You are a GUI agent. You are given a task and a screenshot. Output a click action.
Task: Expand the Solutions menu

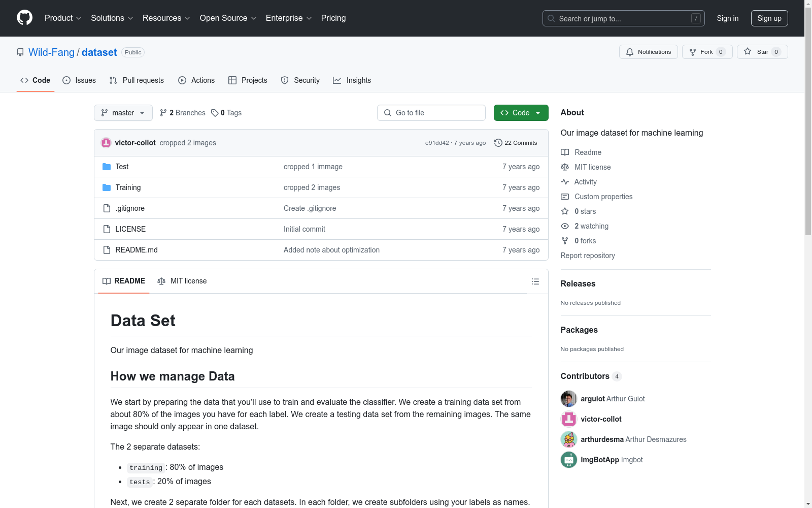coord(112,18)
